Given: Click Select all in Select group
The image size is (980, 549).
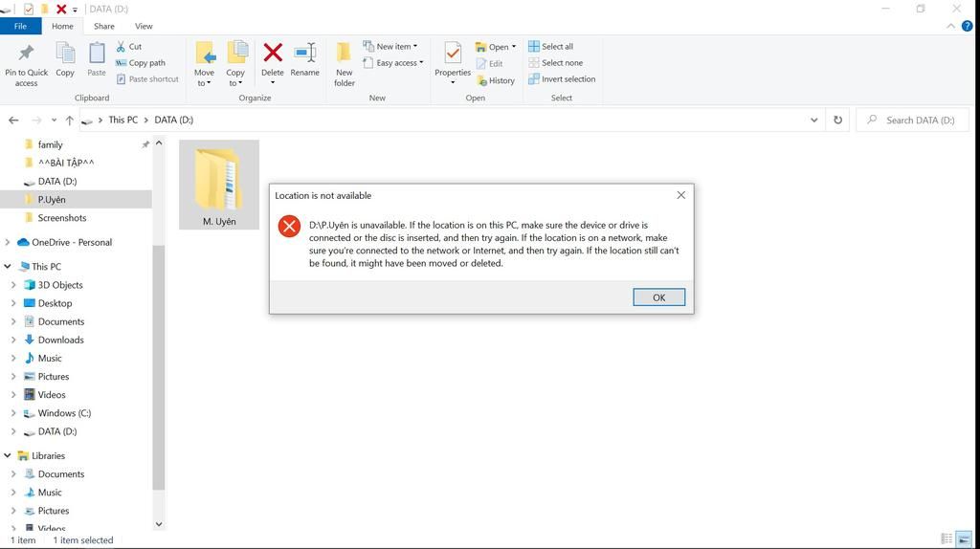Looking at the screenshot, I should [x=550, y=46].
